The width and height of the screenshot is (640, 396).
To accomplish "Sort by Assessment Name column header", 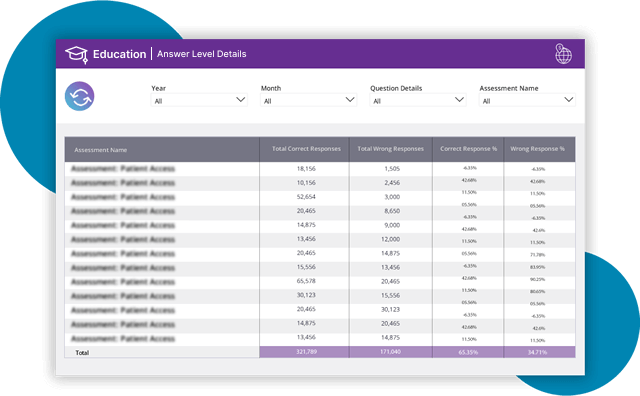I will (x=162, y=150).
